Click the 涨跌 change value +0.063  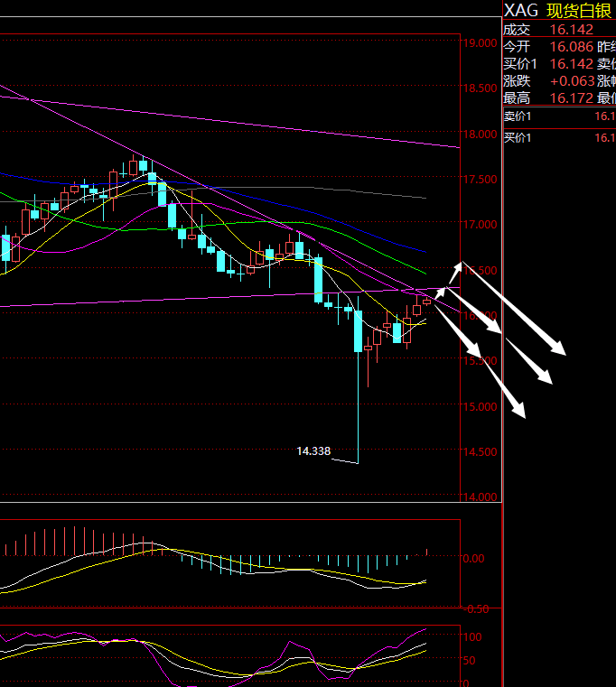point(572,80)
